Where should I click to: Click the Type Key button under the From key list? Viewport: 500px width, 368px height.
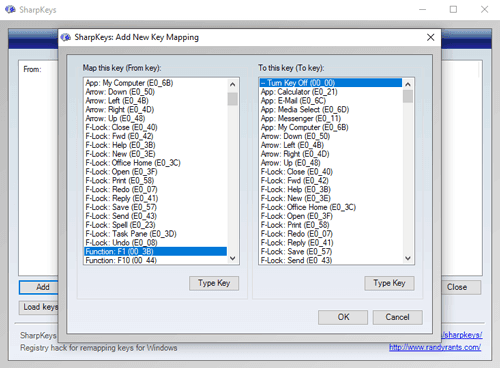pos(214,283)
